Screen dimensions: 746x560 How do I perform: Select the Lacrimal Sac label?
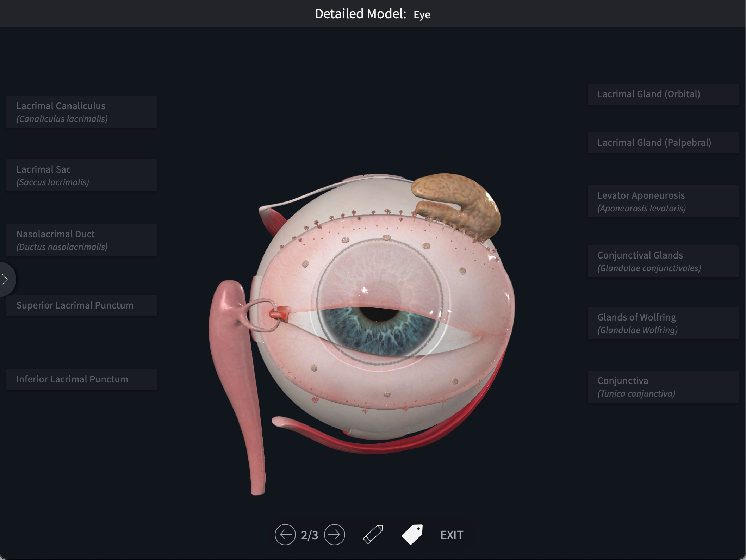(81, 175)
